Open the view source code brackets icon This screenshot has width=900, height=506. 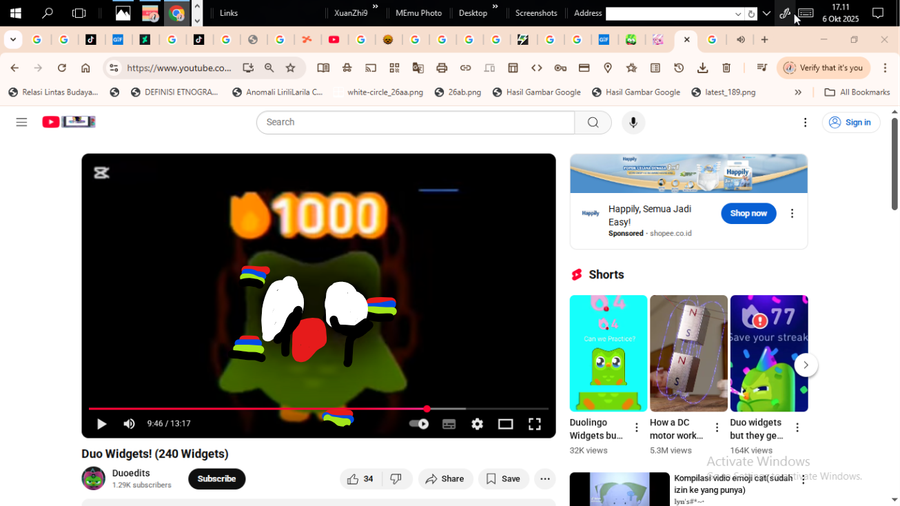pos(537,68)
